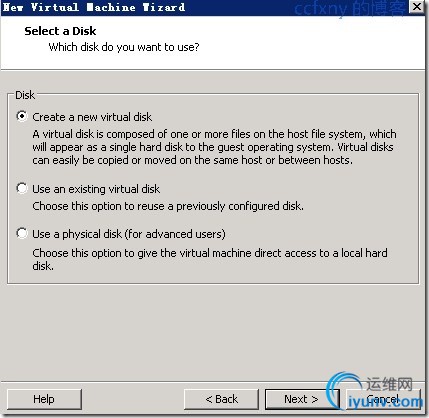Cancel the New Virtual Machine Wizard
429x418 pixels.
[383, 399]
